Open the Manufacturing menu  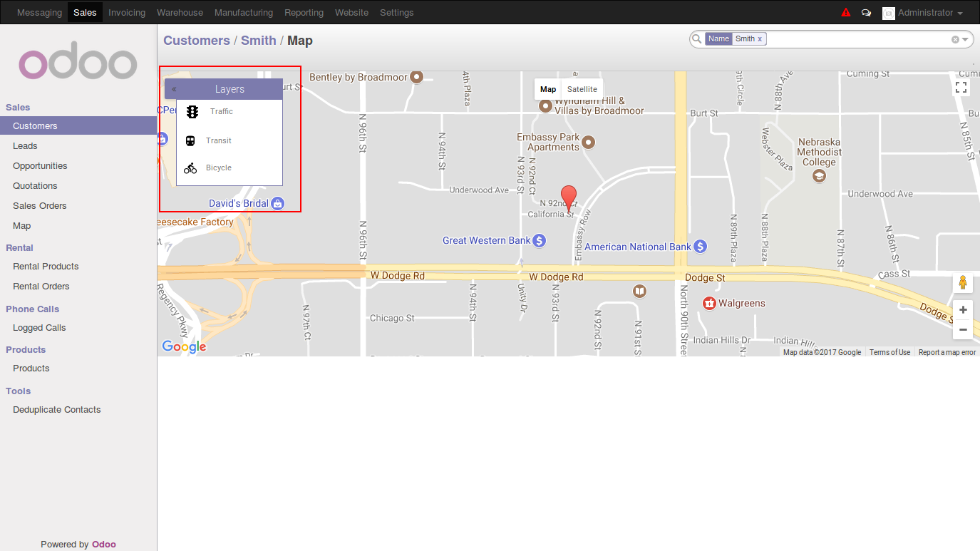pos(244,13)
